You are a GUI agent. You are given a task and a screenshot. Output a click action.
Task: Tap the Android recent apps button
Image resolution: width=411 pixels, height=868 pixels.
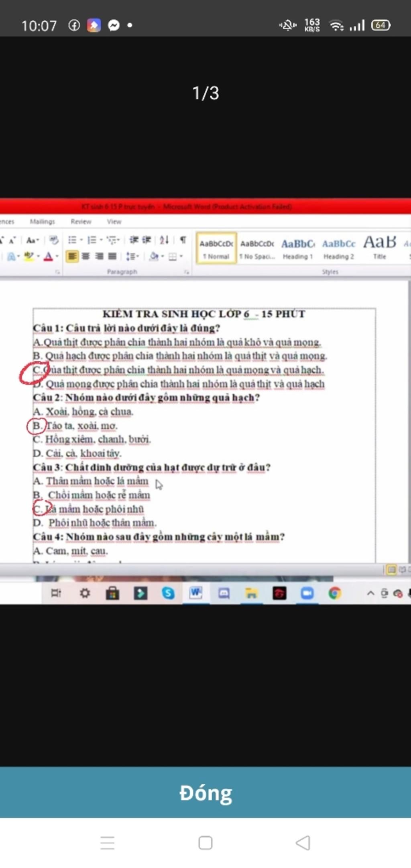[107, 843]
